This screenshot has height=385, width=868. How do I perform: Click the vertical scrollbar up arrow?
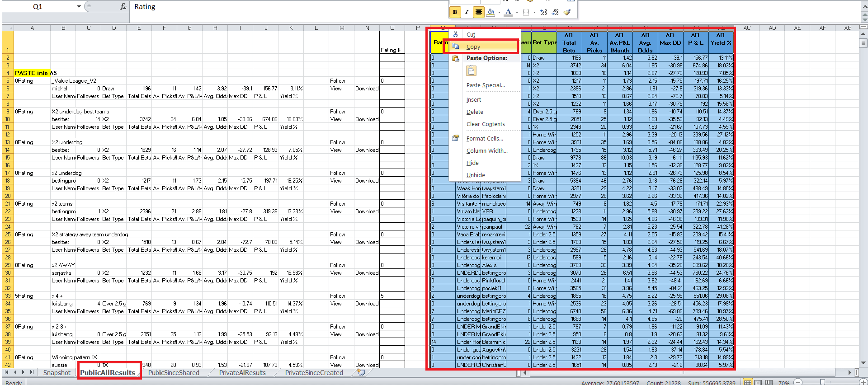863,34
